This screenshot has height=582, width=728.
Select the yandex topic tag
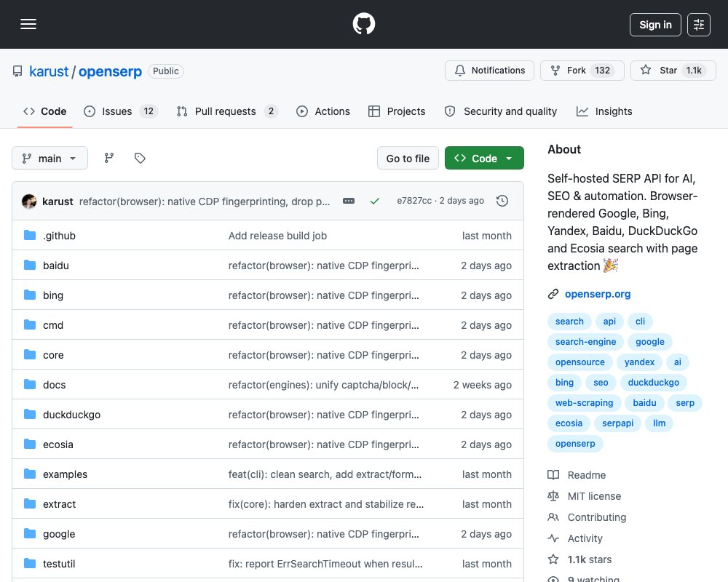pyautogui.click(x=639, y=362)
